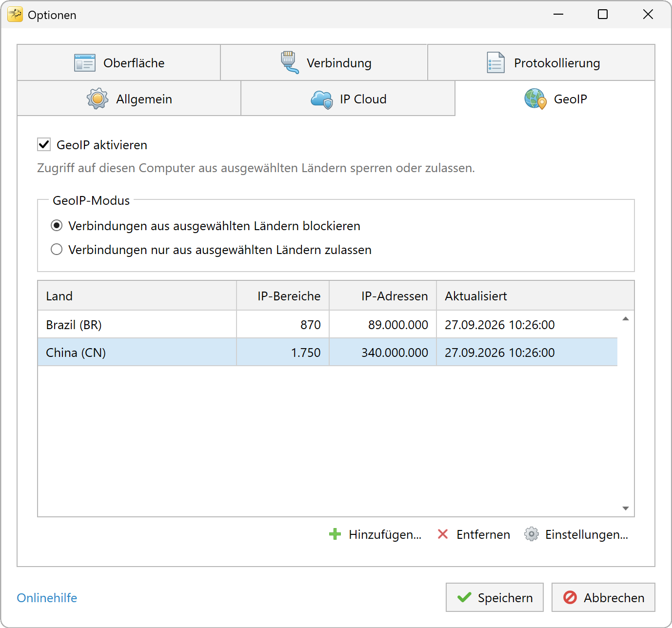This screenshot has height=628, width=672.
Task: Sort by the Land column header
Action: (x=137, y=296)
